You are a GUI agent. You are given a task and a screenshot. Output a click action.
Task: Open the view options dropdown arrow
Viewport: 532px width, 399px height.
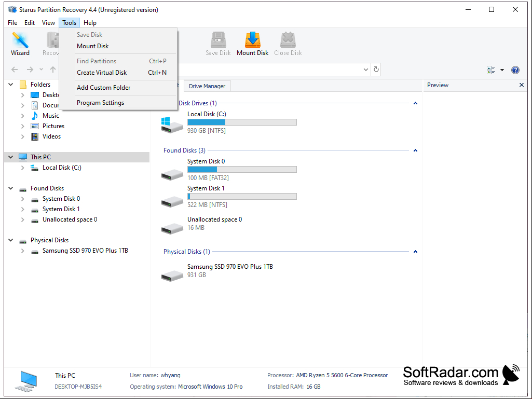coord(502,70)
